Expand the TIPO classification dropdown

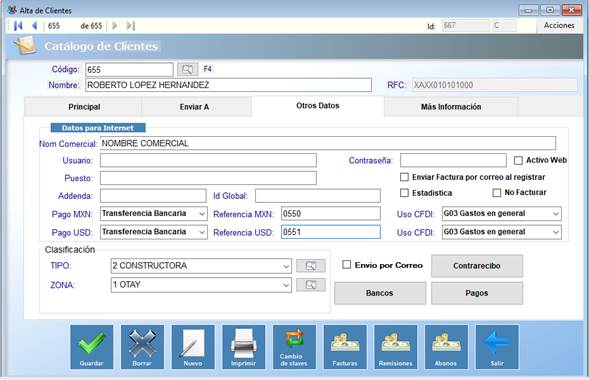point(286,266)
